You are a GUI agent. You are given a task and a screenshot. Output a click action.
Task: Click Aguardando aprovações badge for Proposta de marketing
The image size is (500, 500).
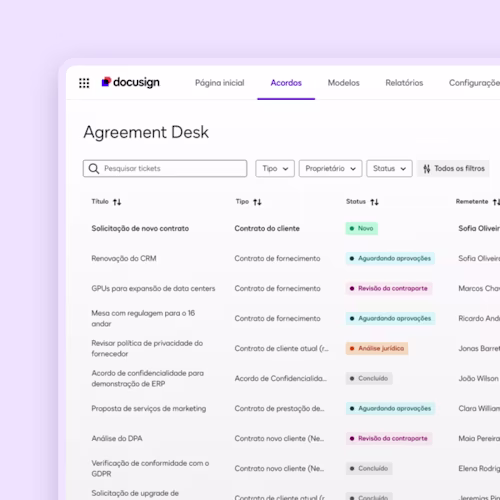point(390,409)
